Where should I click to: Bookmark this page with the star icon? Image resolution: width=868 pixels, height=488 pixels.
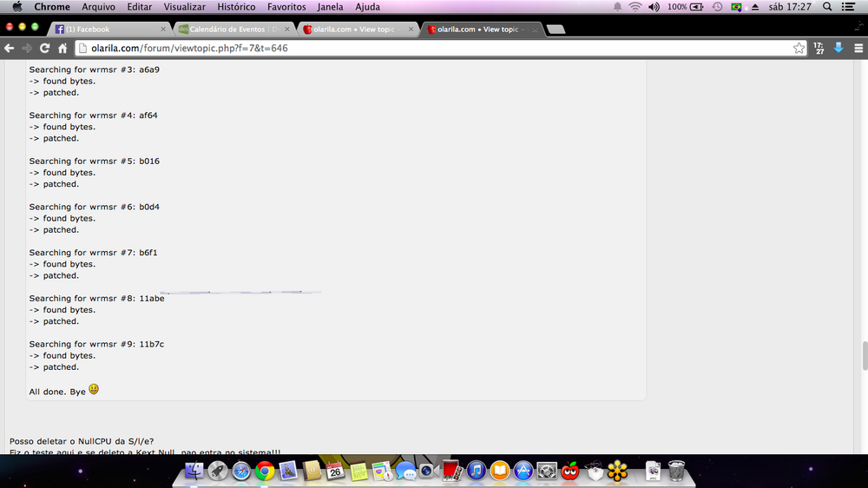tap(799, 49)
